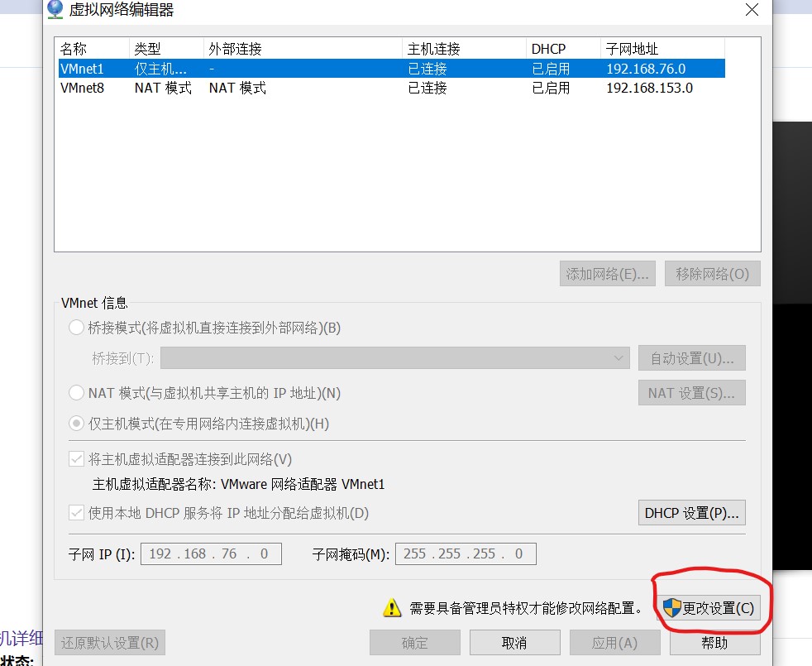Click VMnet1 type cell 仅主机...
The width and height of the screenshot is (812, 666).
(160, 69)
